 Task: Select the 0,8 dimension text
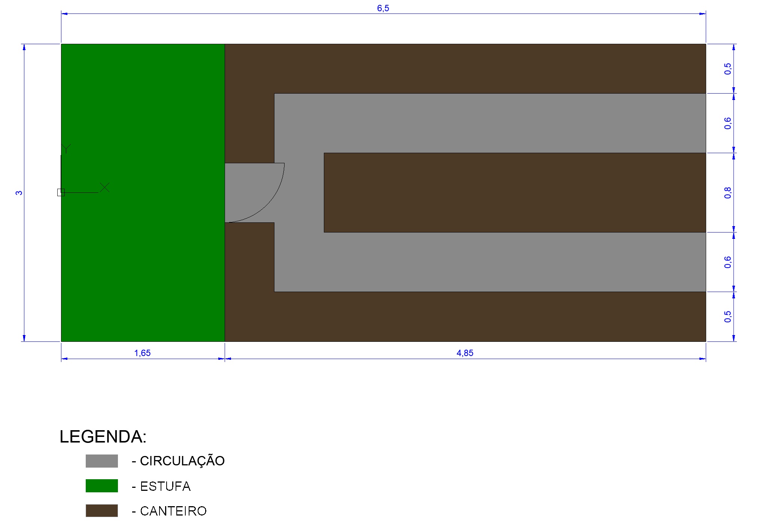(x=727, y=193)
